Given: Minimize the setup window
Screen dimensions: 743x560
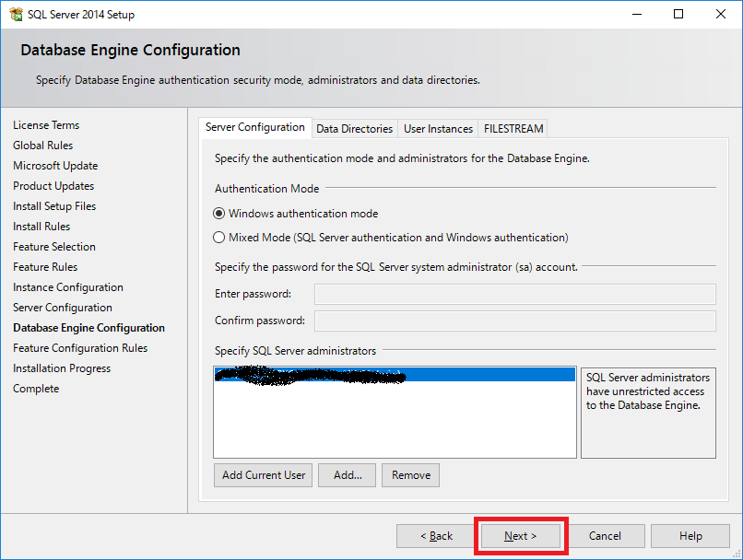Looking at the screenshot, I should tap(637, 14).
